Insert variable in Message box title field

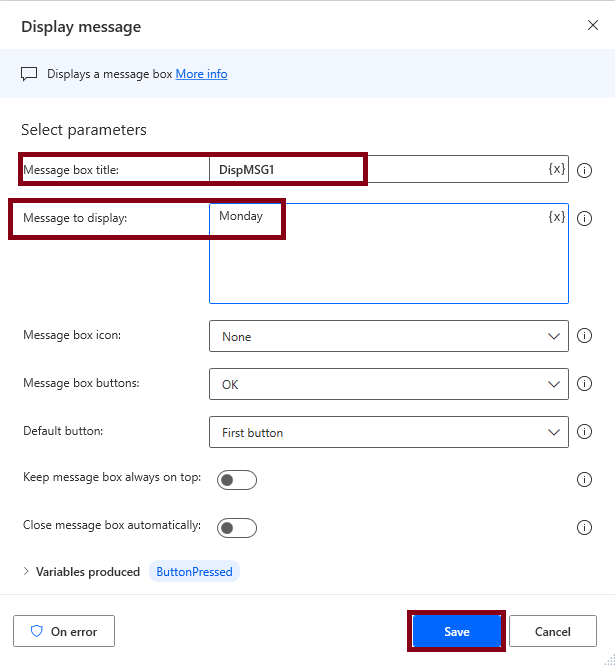click(x=557, y=169)
